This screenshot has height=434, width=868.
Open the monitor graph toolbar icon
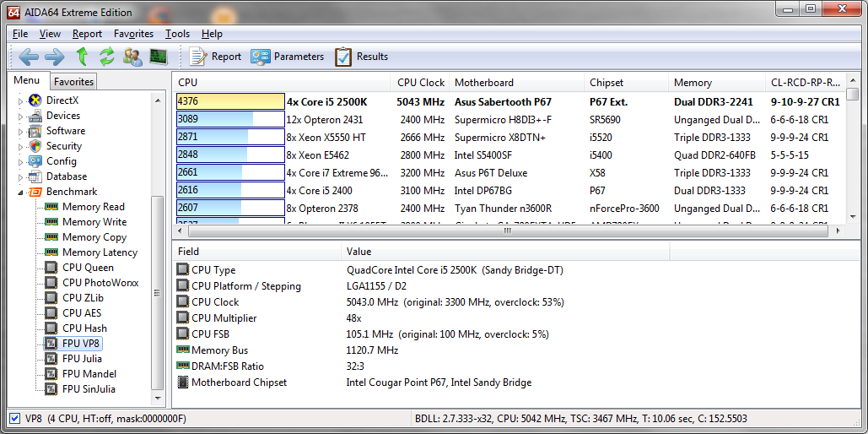coord(159,56)
